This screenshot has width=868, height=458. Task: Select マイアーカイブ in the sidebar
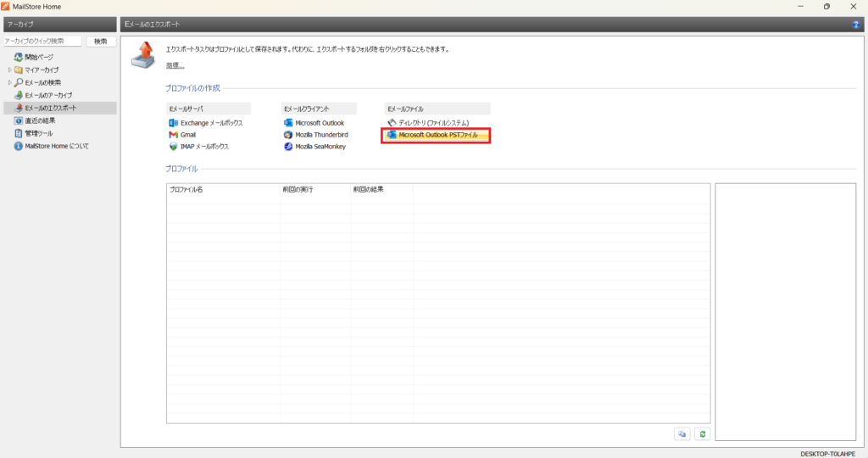click(42, 70)
